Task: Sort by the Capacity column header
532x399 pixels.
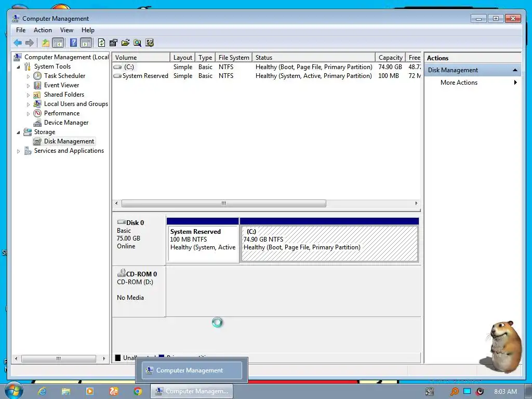Action: pyautogui.click(x=391, y=57)
